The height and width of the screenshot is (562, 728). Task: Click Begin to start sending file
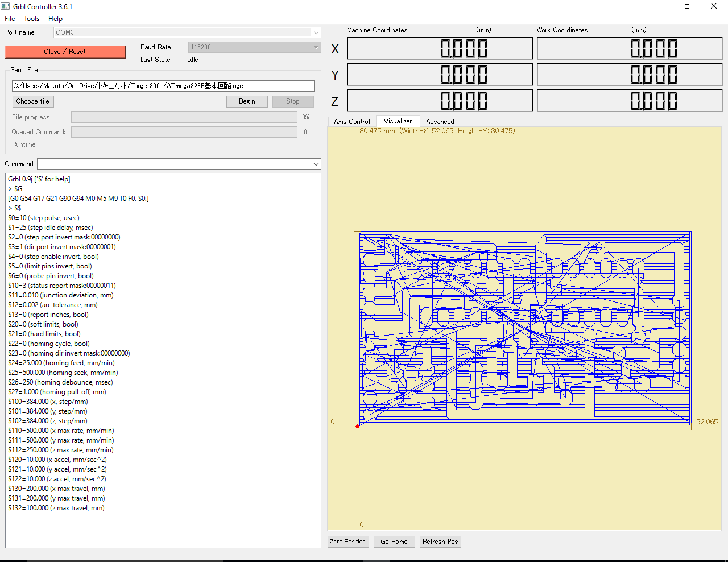247,101
